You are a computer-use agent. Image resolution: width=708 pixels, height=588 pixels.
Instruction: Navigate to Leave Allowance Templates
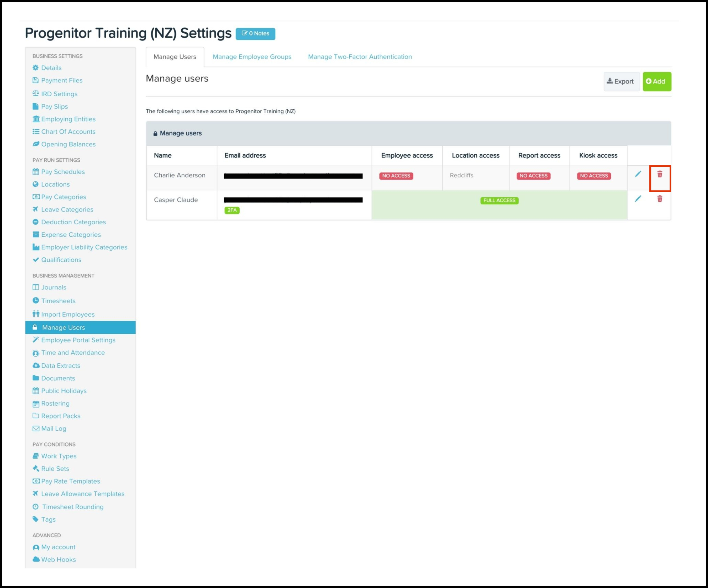point(83,494)
